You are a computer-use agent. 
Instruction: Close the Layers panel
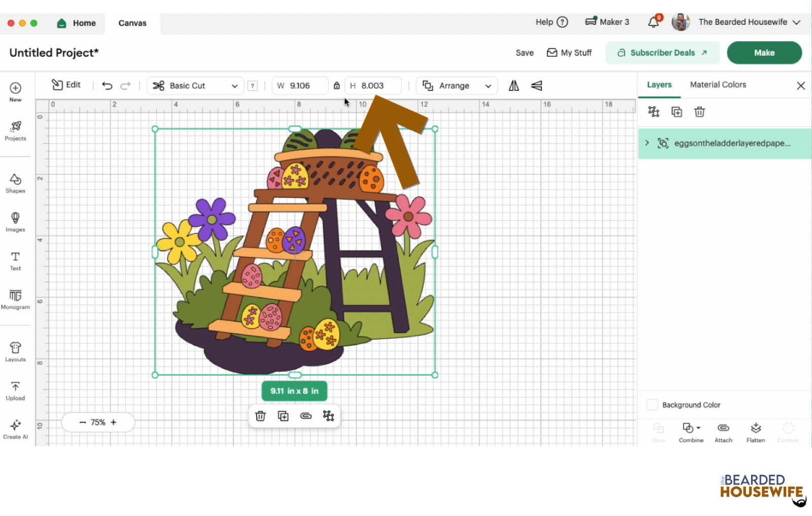(x=801, y=86)
